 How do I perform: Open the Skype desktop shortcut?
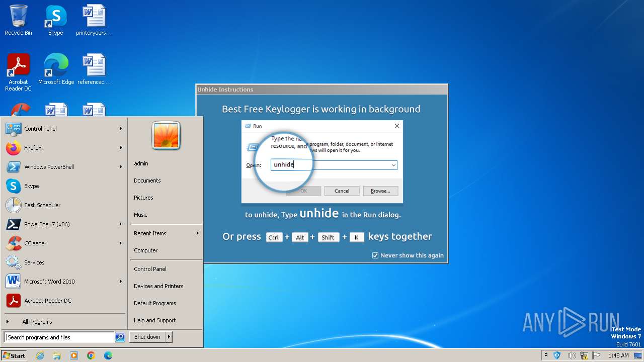point(56,20)
